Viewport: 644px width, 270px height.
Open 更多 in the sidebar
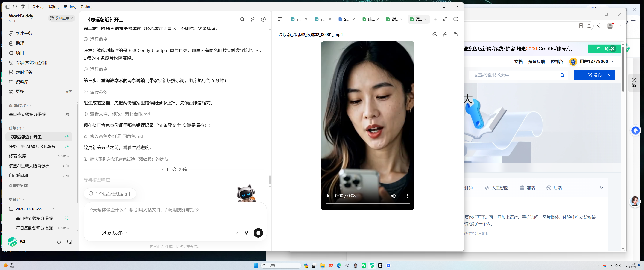click(x=20, y=91)
